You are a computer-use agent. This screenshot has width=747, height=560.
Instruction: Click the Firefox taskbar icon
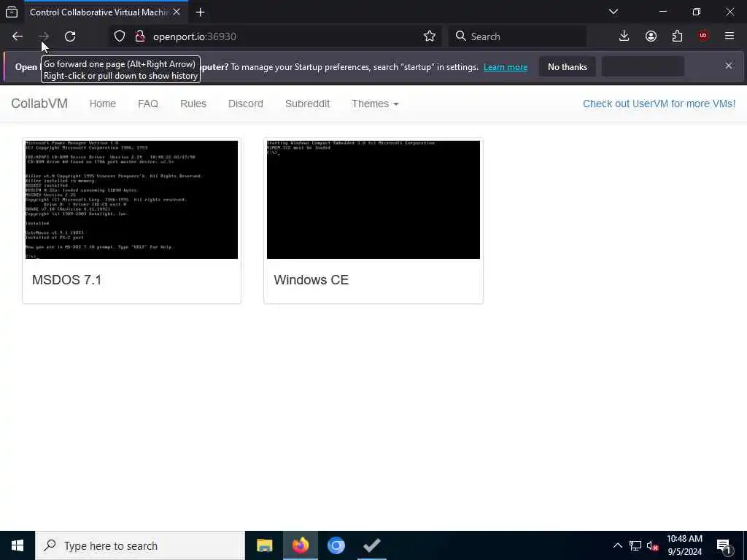pos(300,545)
